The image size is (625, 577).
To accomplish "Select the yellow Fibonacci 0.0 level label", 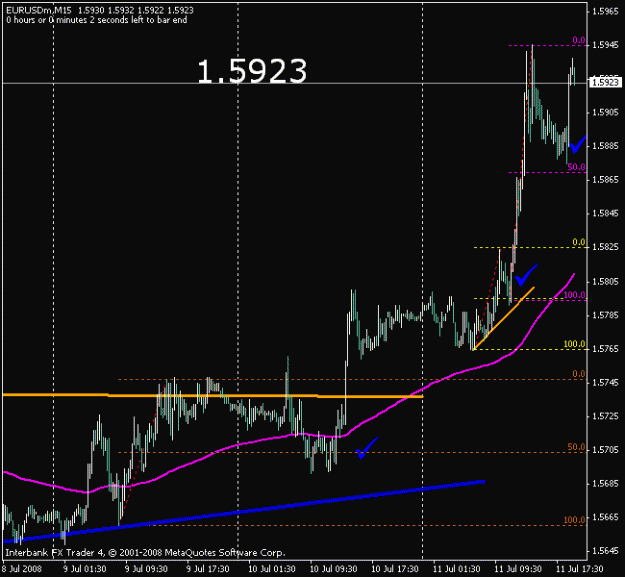I will 579,242.
